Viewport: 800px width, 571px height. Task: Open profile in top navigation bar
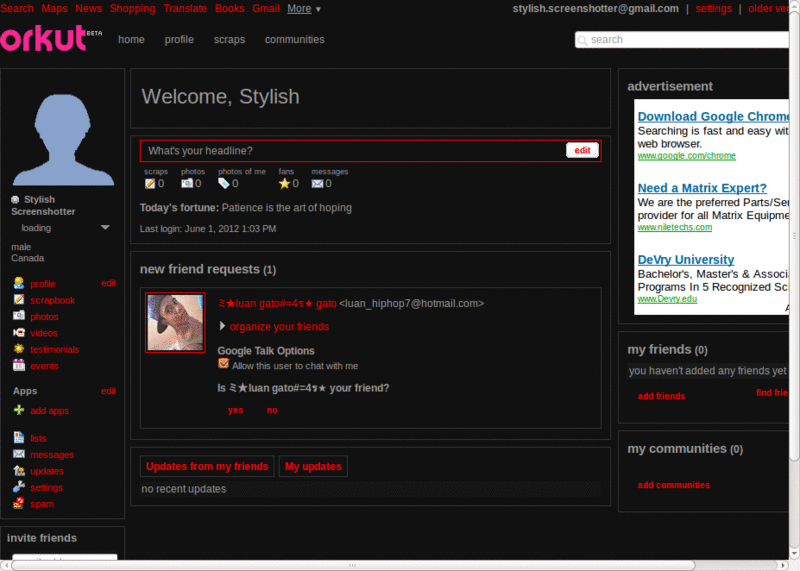(179, 39)
